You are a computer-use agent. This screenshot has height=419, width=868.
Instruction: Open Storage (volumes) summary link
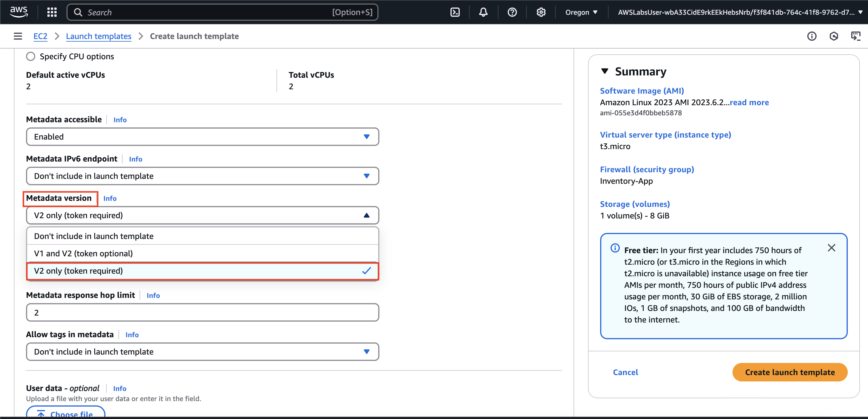coord(635,204)
